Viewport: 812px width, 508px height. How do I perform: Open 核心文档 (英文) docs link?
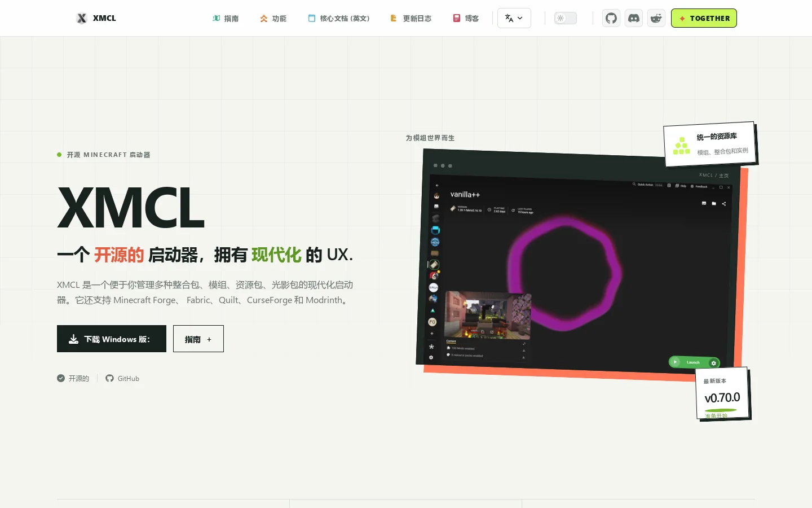point(339,18)
